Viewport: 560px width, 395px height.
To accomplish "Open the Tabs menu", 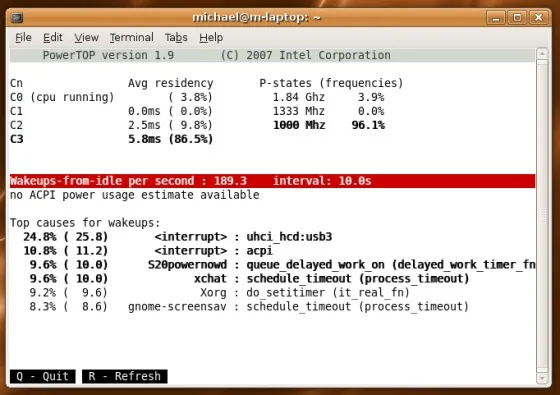I will 176,38.
